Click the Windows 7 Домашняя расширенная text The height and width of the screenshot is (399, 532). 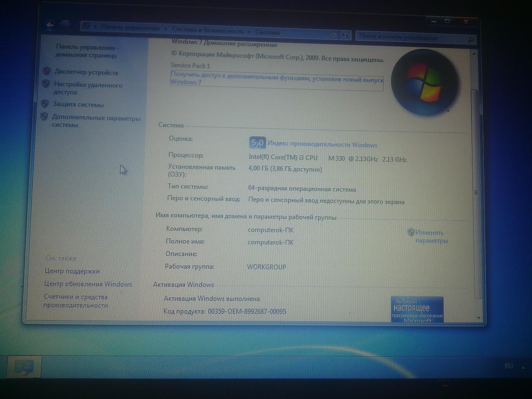click(224, 43)
